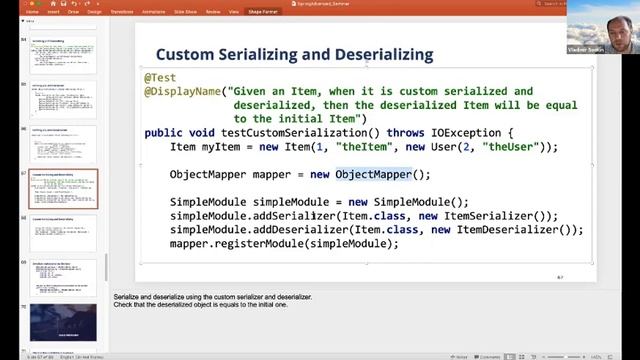Click the zoom percentage value
This screenshot has width=640, height=360.
[x=596, y=357]
